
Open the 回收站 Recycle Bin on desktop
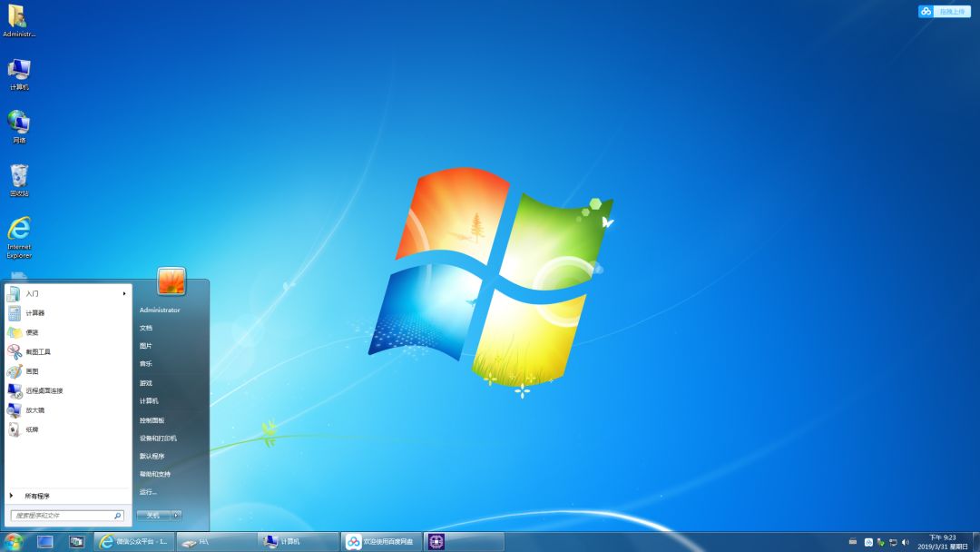[18, 174]
